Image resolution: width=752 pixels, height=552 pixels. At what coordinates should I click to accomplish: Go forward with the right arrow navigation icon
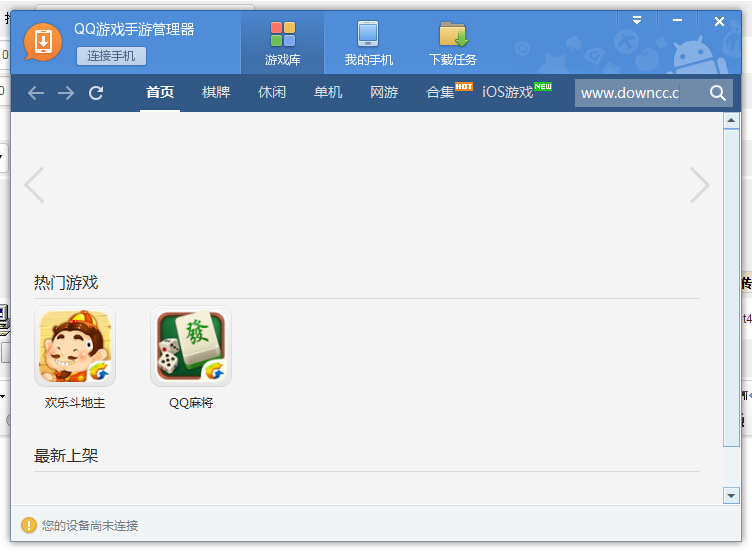(66, 93)
